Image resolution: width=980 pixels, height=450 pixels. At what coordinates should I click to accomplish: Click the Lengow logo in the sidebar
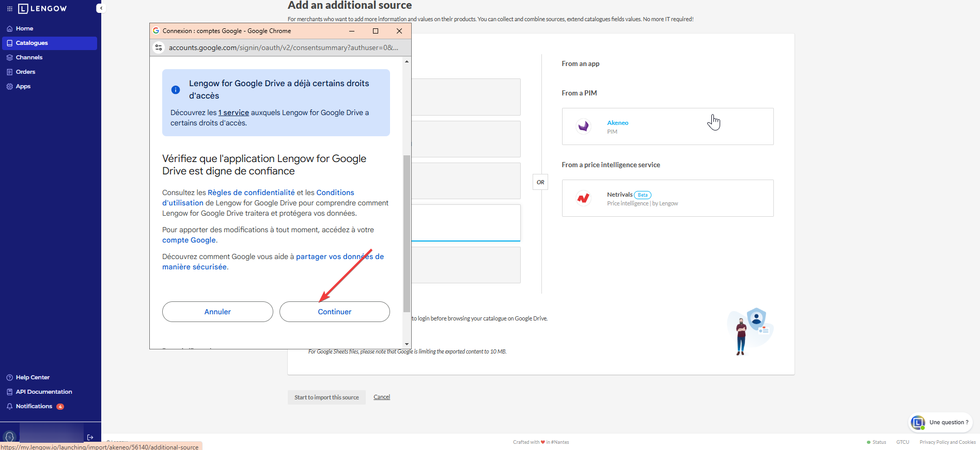pyautogui.click(x=42, y=9)
